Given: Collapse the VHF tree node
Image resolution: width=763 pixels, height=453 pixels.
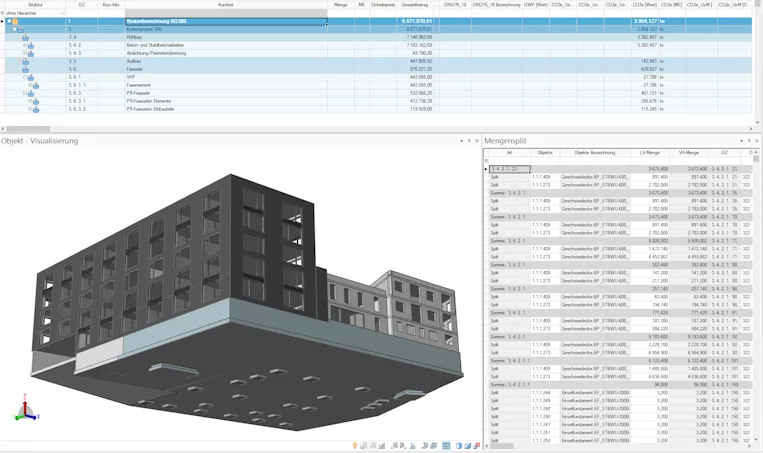Looking at the screenshot, I should 25,77.
